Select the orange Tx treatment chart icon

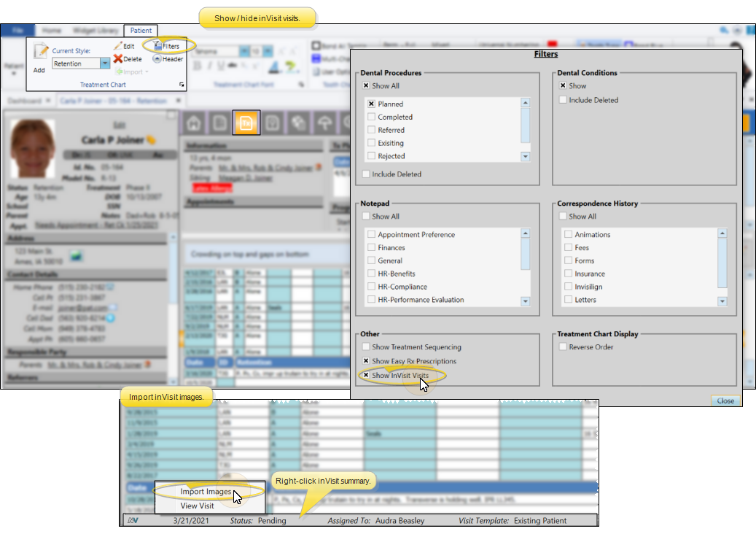tap(243, 123)
